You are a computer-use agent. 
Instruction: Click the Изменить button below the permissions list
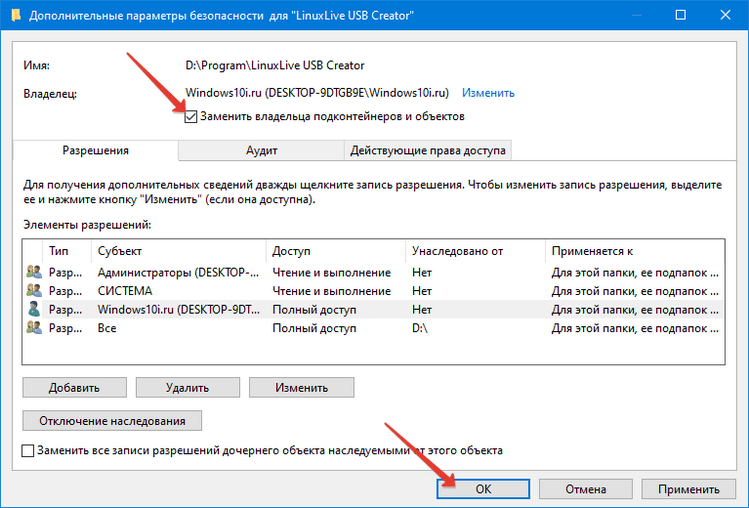tap(301, 388)
